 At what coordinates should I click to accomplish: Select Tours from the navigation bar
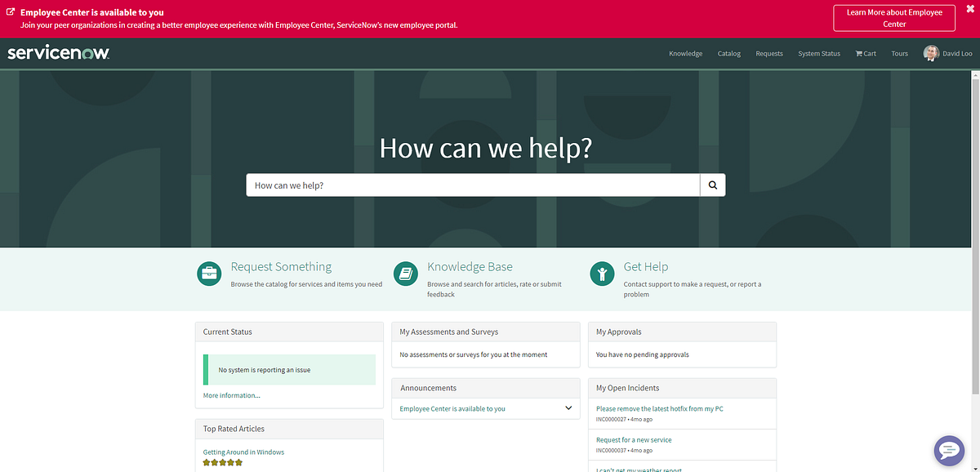tap(899, 53)
